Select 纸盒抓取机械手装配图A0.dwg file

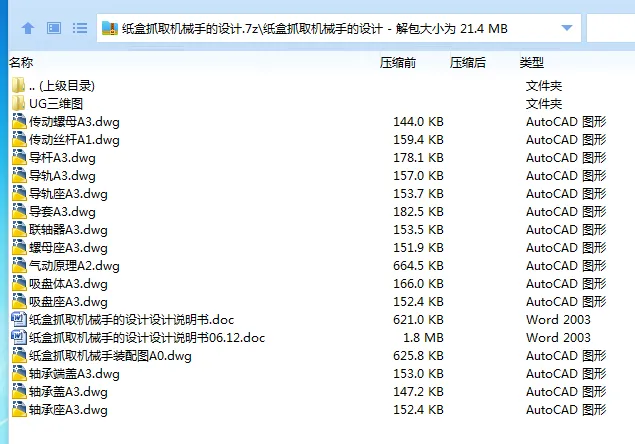[110, 356]
